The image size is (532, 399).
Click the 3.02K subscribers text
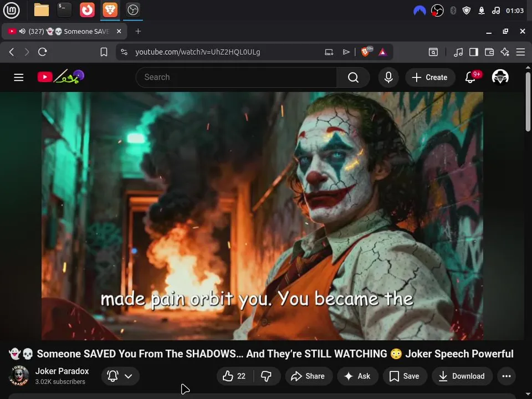(60, 382)
